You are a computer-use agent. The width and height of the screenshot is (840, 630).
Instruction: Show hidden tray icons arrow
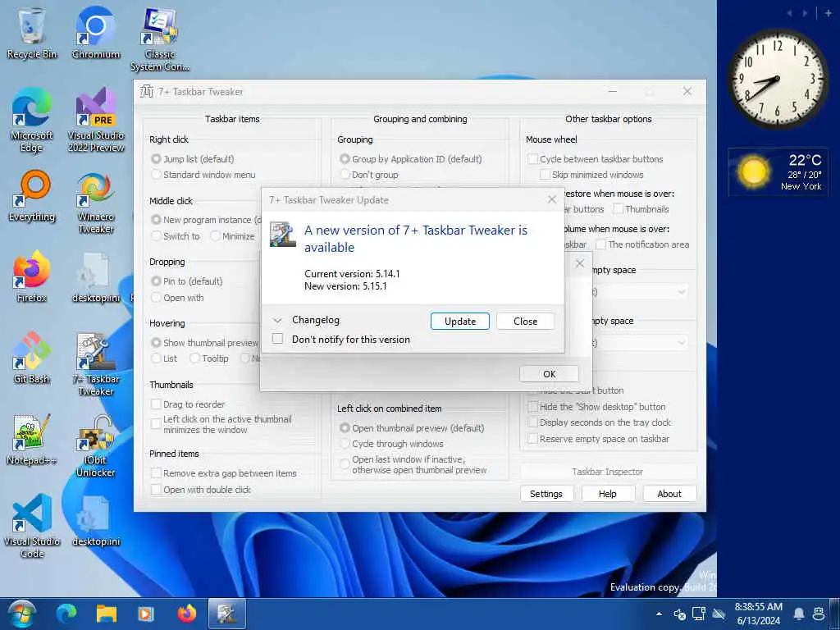[659, 614]
